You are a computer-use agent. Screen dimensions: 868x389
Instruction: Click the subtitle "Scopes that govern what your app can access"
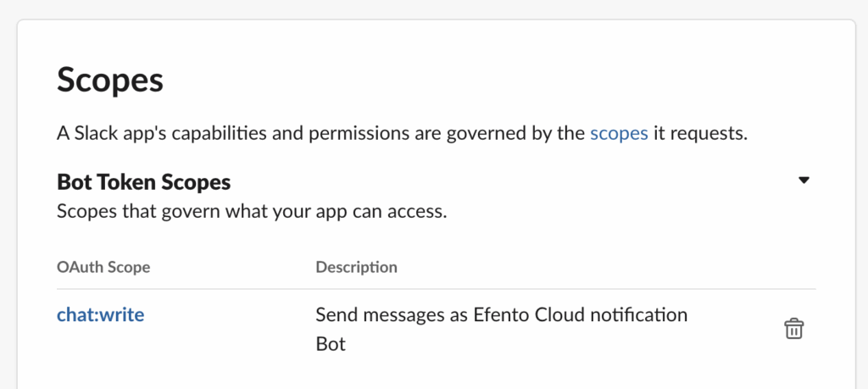point(251,211)
